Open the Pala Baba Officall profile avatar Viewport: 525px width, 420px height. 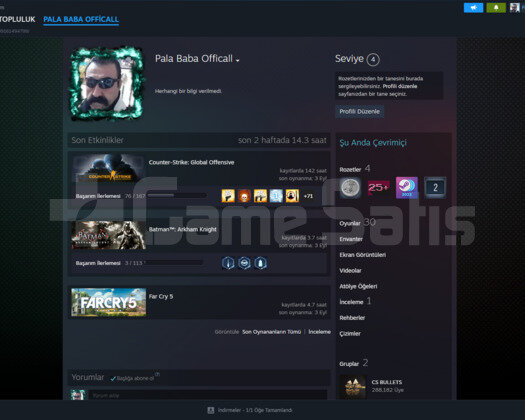pos(107,84)
